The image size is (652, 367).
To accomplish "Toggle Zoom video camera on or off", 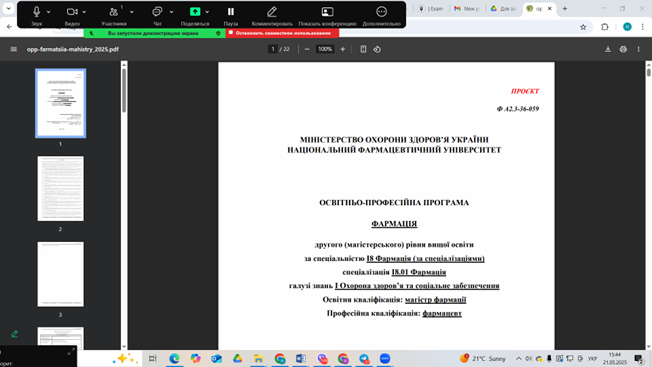I will (72, 15).
